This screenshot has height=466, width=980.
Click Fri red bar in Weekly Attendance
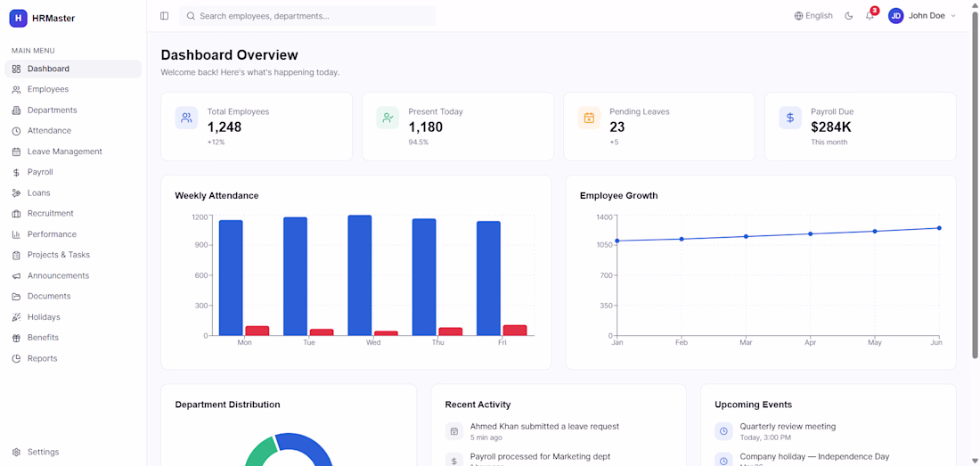[x=515, y=331]
